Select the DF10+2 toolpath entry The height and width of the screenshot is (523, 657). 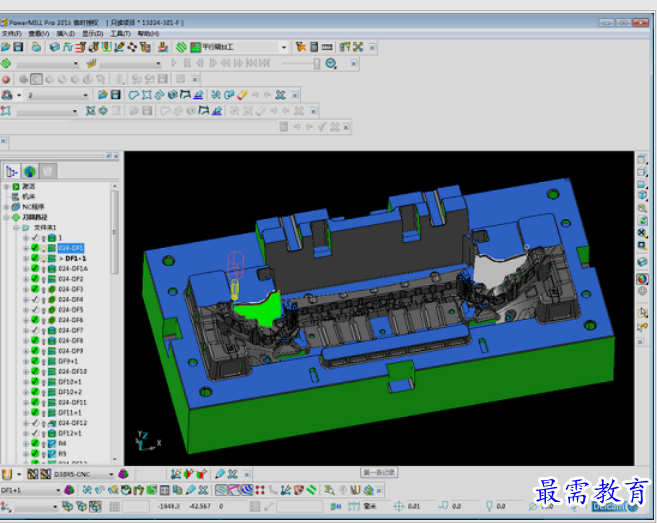point(70,392)
